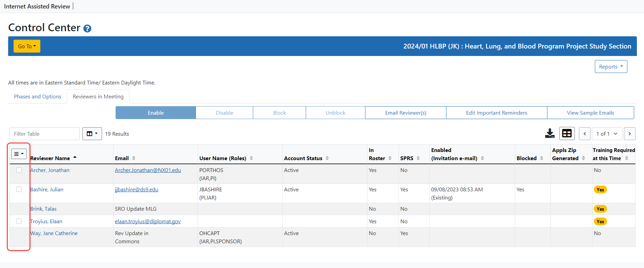
Task: Select Bashire, Julian row checkbox
Action: click(19, 189)
